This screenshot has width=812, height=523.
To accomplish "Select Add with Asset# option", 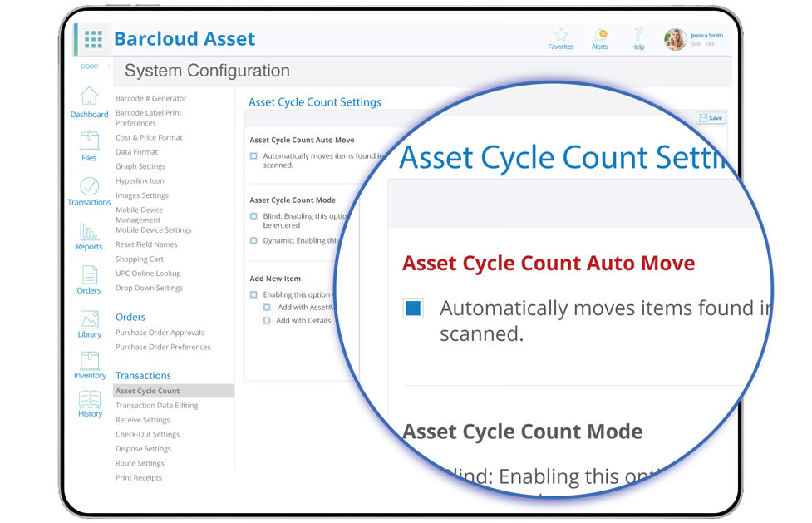I will click(267, 308).
